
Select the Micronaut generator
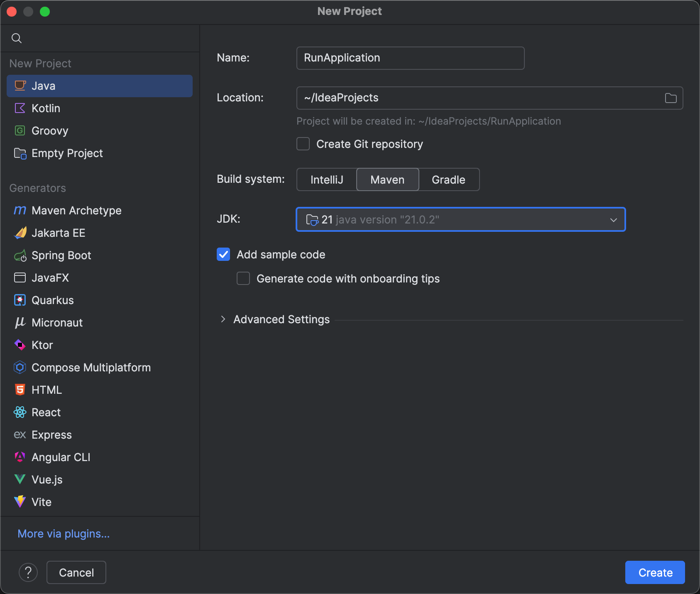click(x=57, y=322)
